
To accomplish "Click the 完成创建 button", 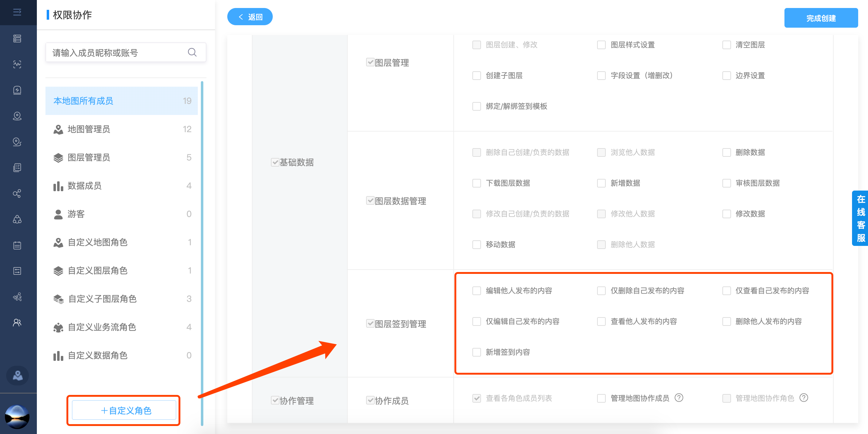I will (821, 18).
